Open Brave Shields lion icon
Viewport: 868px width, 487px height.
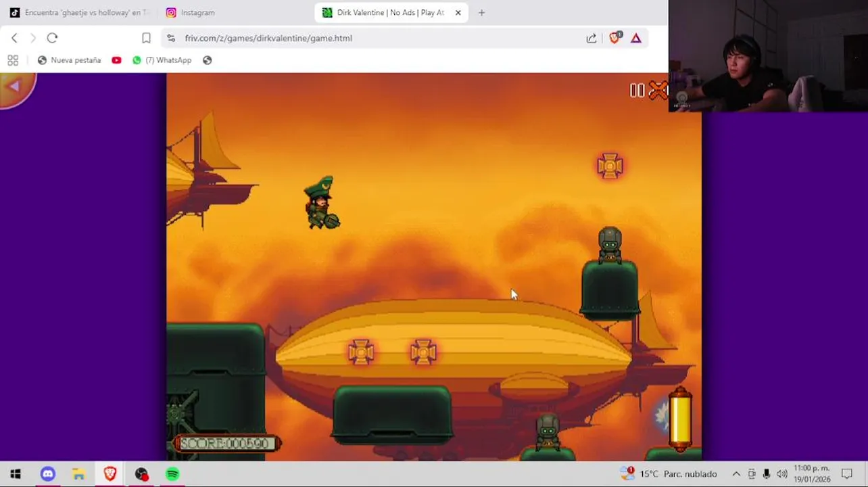click(x=614, y=38)
